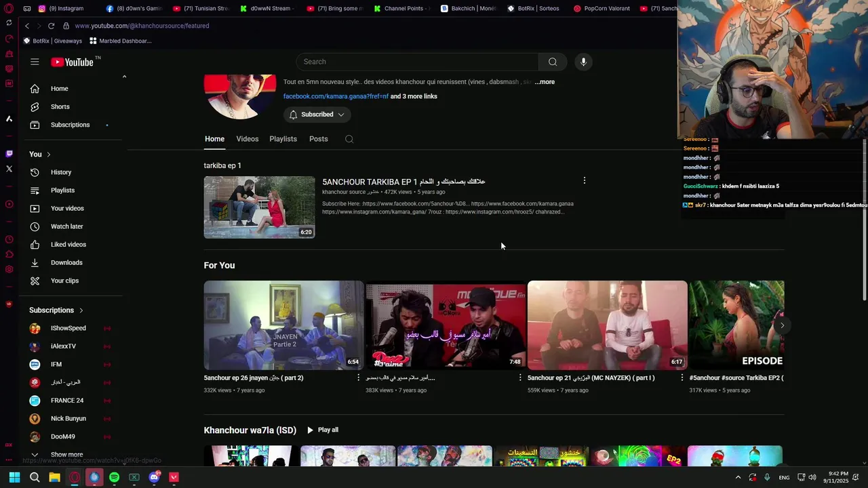Click the channel avatar picture
The image size is (868, 488).
point(240,96)
